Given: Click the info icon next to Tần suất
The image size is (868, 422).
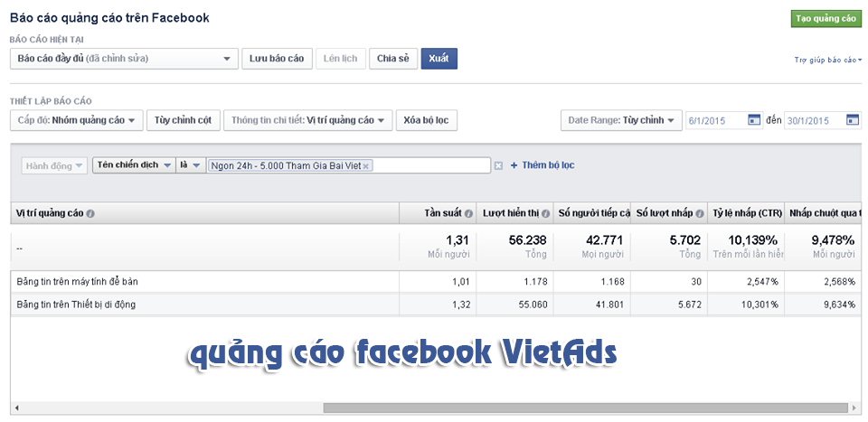Looking at the screenshot, I should (469, 213).
